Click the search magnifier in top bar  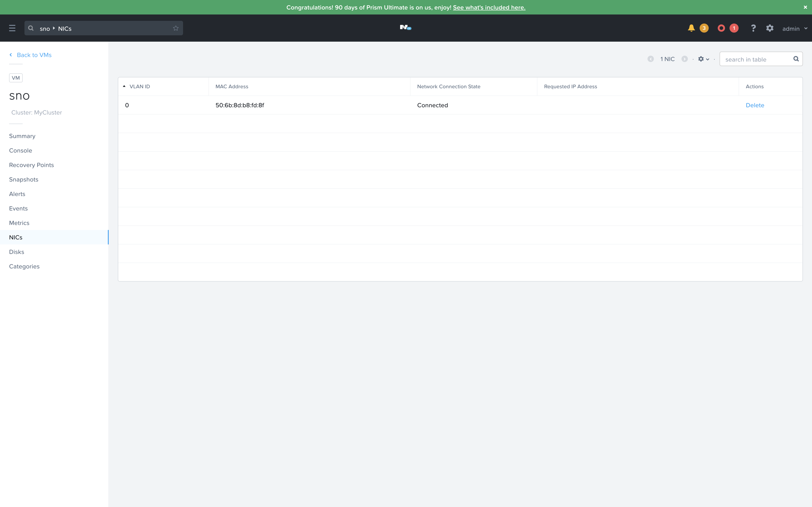click(x=31, y=28)
